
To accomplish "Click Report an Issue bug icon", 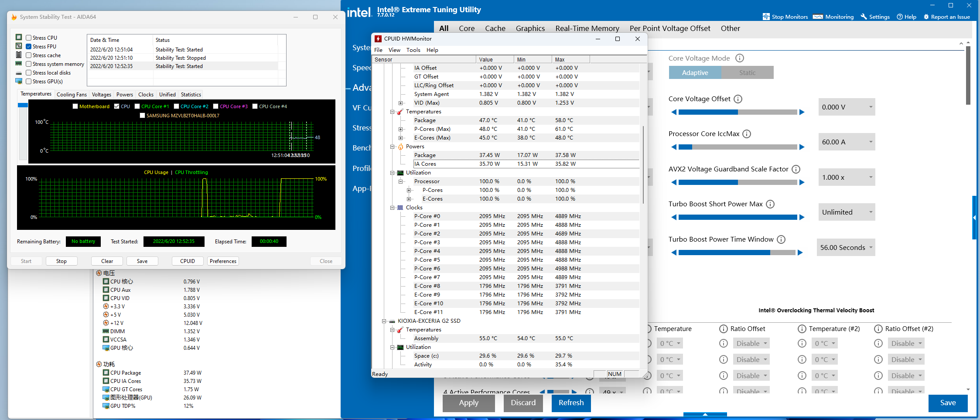I will click(926, 17).
